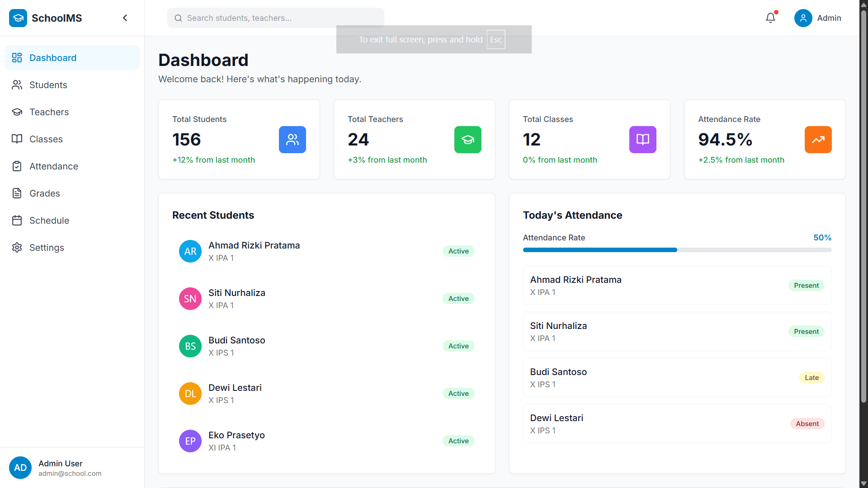Open Settings in the sidebar
The height and width of the screenshot is (488, 868).
(47, 248)
